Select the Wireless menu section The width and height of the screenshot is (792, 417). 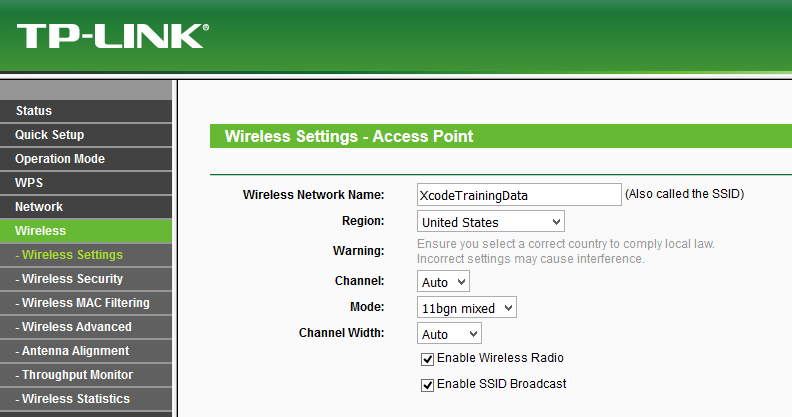(86, 231)
